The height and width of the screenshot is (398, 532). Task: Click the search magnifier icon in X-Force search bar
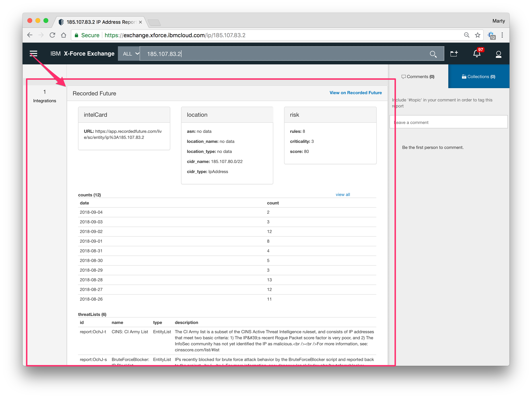pyautogui.click(x=433, y=54)
